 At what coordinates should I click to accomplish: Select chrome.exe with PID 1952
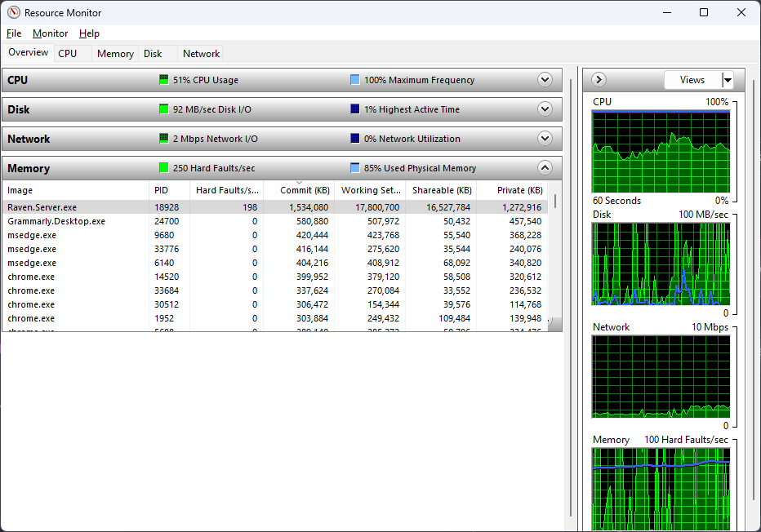tap(275, 318)
